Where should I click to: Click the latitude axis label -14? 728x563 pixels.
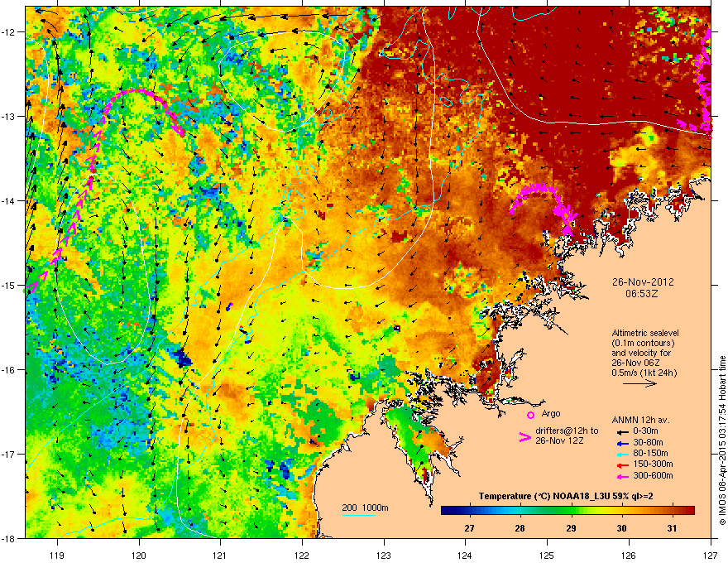(x=8, y=201)
